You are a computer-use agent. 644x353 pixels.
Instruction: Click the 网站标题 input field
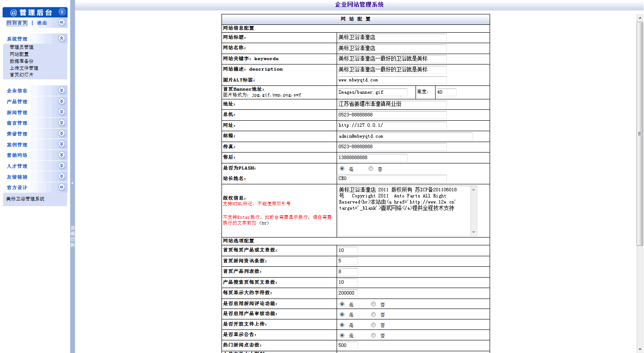392,37
